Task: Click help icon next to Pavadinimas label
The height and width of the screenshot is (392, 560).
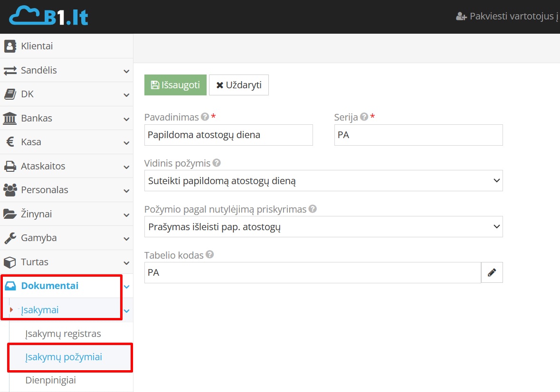Action: coord(205,117)
